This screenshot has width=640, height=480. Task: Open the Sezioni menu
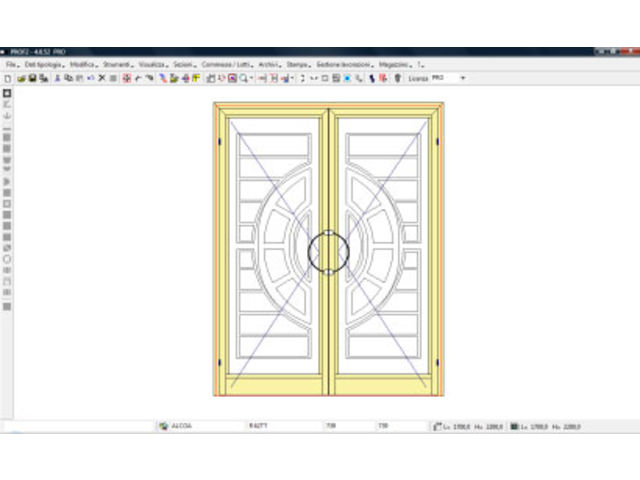183,64
